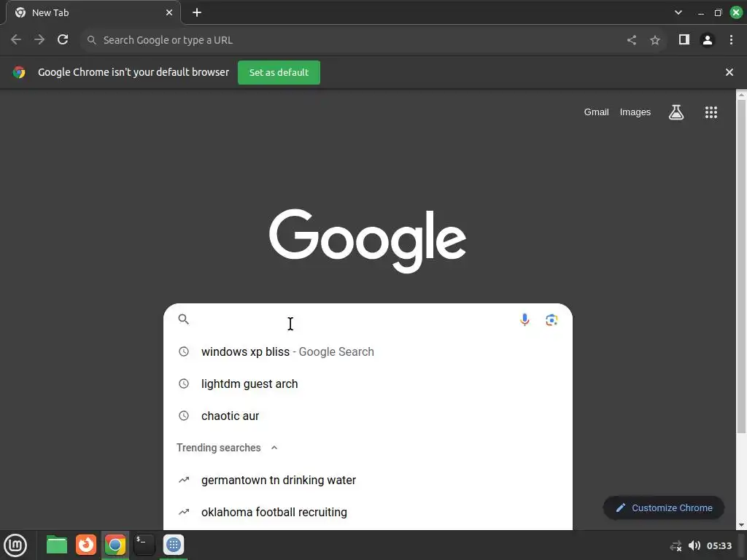Open Chrome three-dot menu
The image size is (747, 560).
[x=731, y=40]
